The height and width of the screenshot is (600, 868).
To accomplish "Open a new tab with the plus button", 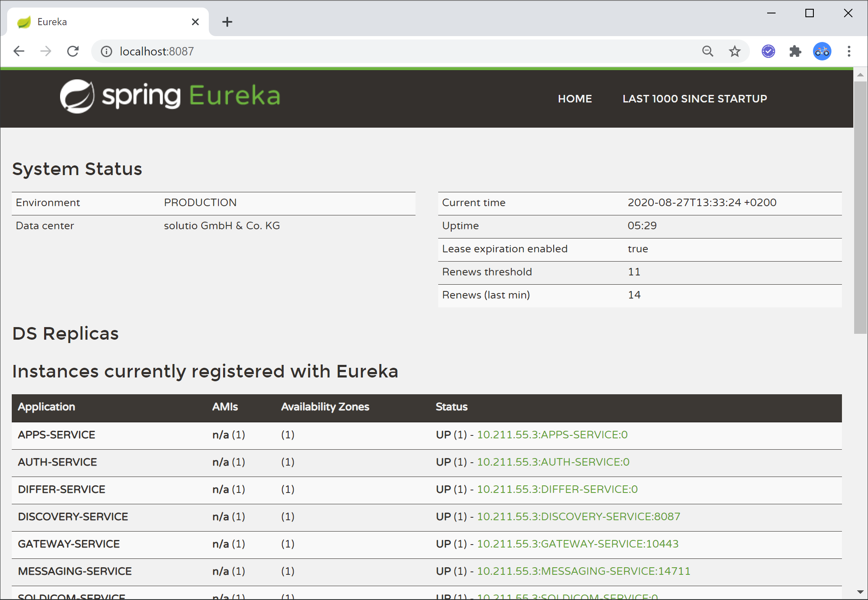I will (227, 22).
